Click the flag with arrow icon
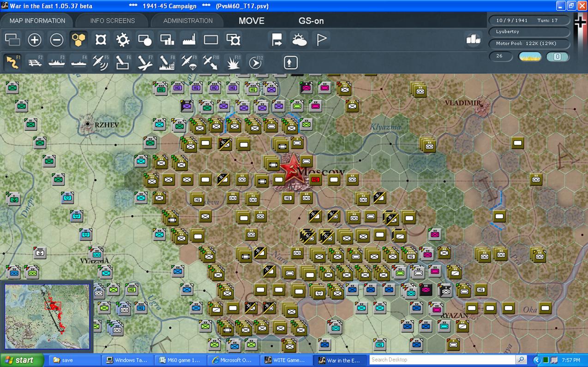The width and height of the screenshot is (588, 367). 277,40
